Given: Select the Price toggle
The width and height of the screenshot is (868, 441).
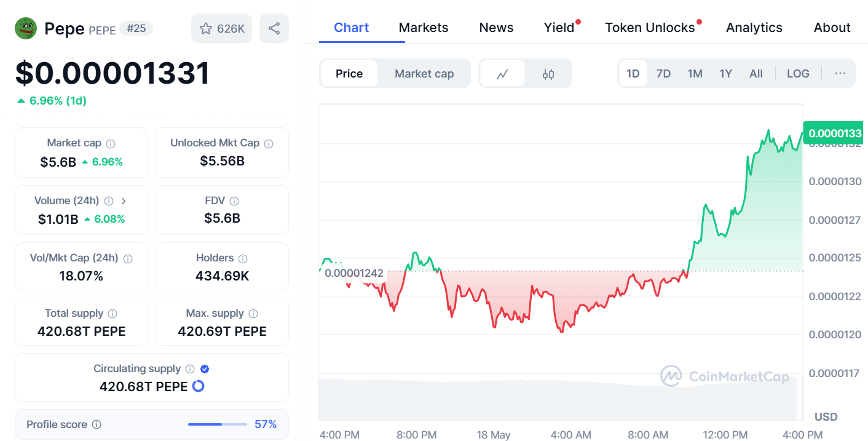Looking at the screenshot, I should tap(349, 73).
